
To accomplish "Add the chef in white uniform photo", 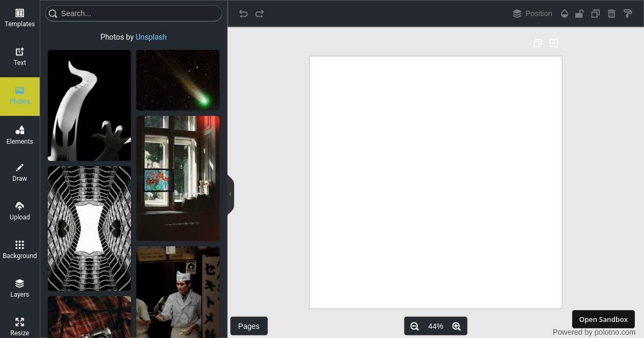I will 178,292.
